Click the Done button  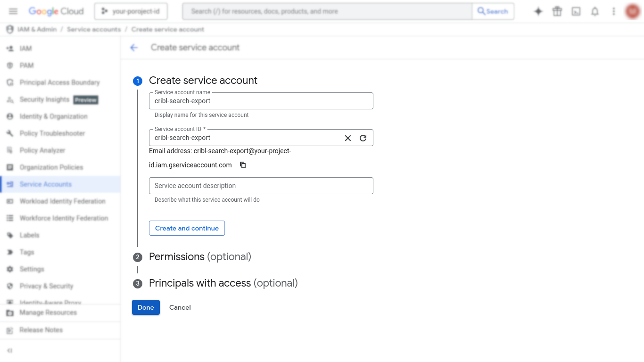pyautogui.click(x=146, y=307)
